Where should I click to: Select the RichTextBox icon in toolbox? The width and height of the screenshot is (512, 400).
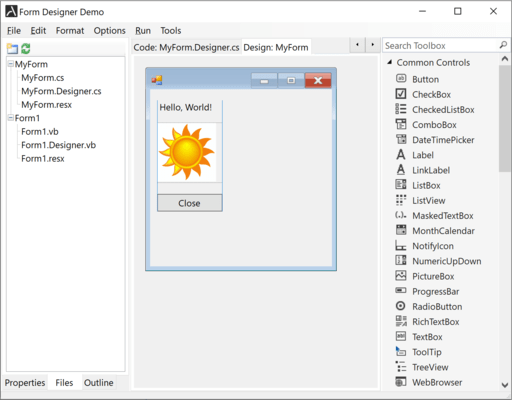401,321
